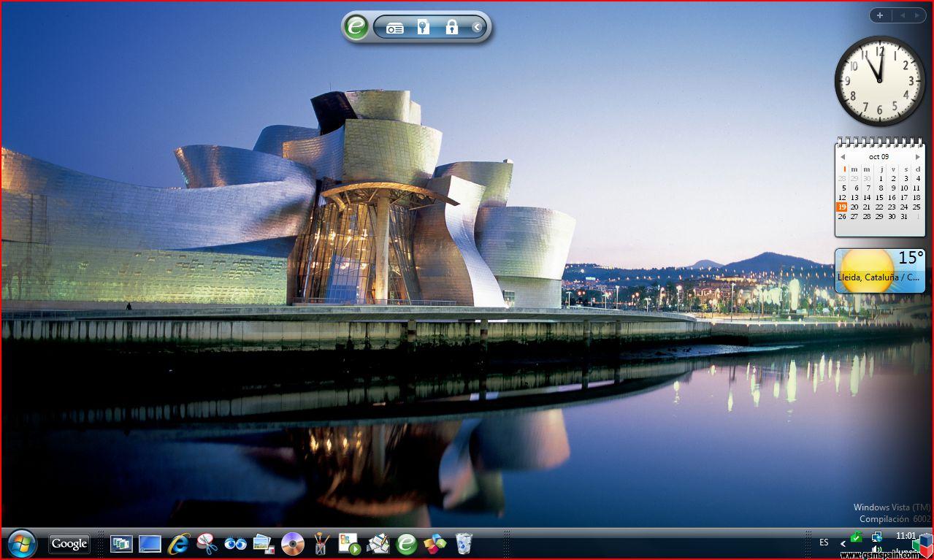Screen dimensions: 934x560
Task: Open the colorful cubes application icon
Action: pyautogui.click(x=435, y=544)
